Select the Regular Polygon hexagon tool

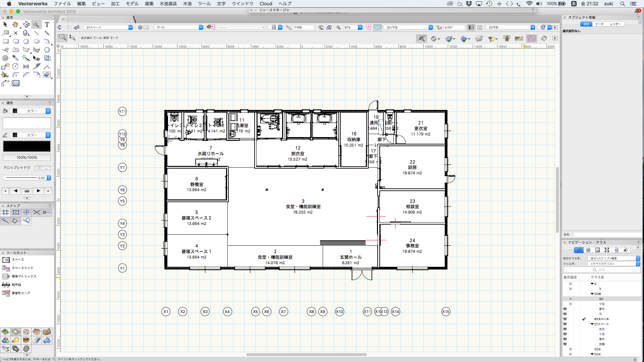coord(47,50)
